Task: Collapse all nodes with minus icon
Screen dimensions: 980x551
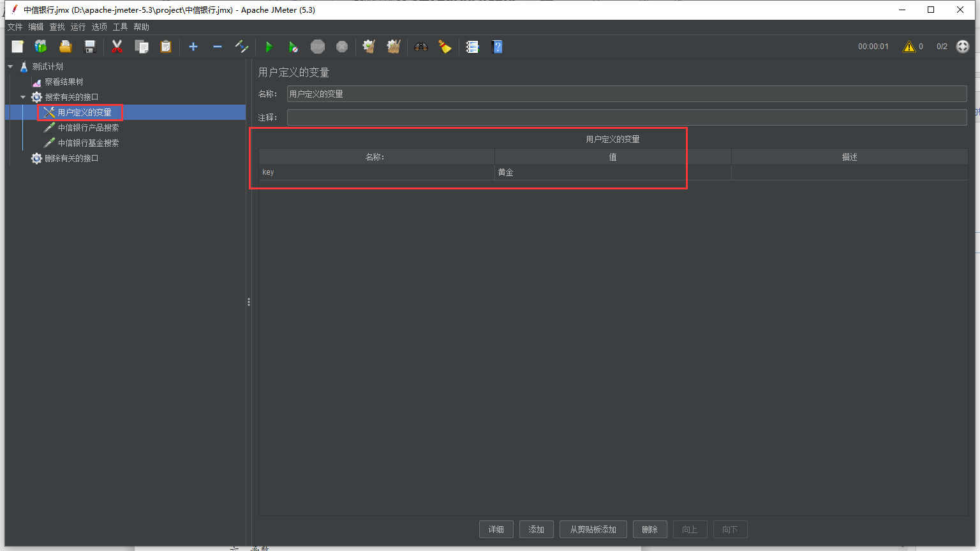Action: click(218, 47)
